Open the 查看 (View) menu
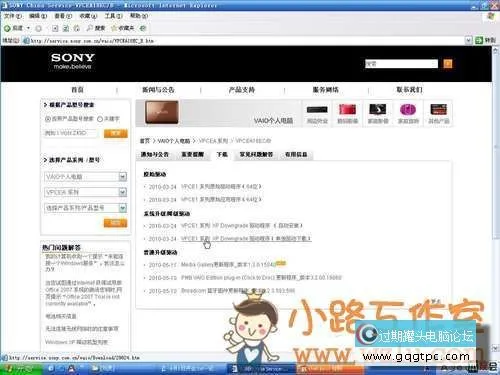The height and width of the screenshot is (375, 500). [63, 16]
